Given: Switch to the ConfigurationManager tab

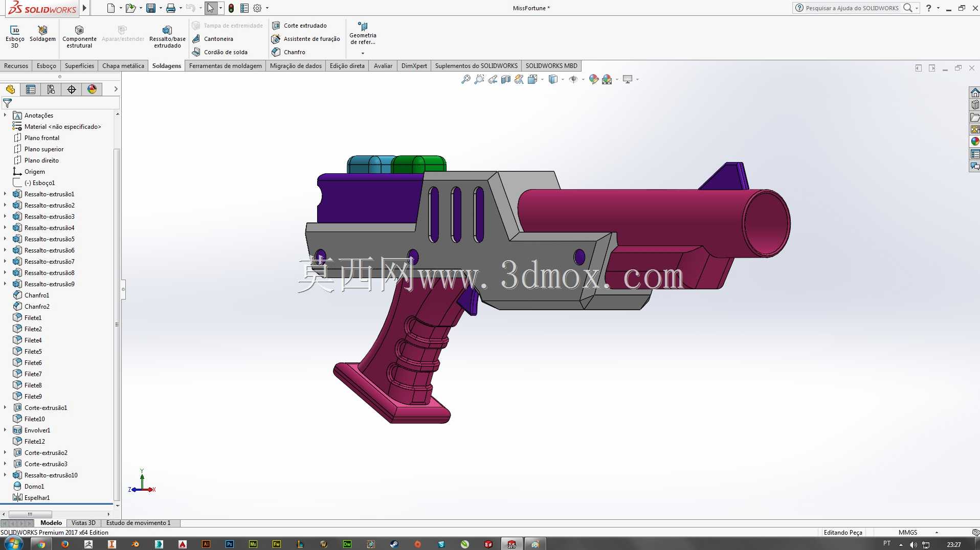Looking at the screenshot, I should coord(51,89).
